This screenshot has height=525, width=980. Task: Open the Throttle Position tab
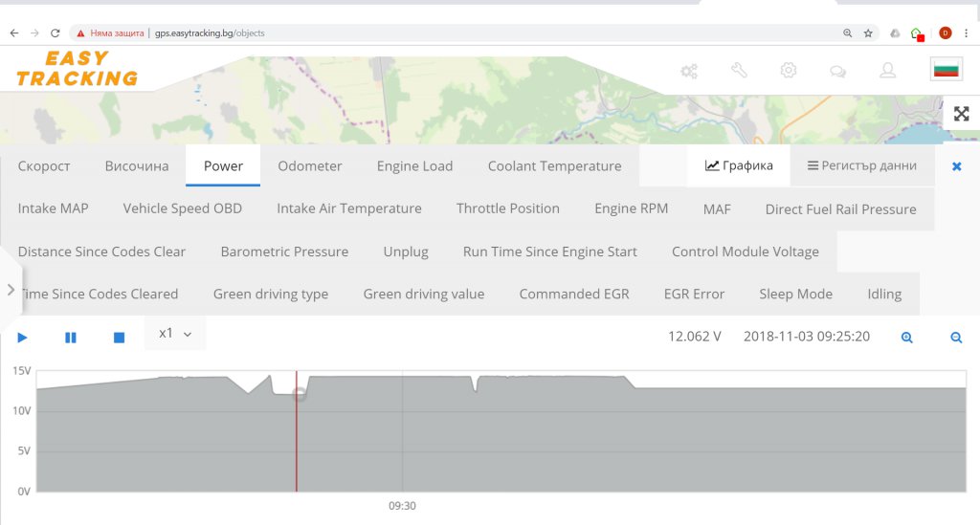click(x=508, y=208)
